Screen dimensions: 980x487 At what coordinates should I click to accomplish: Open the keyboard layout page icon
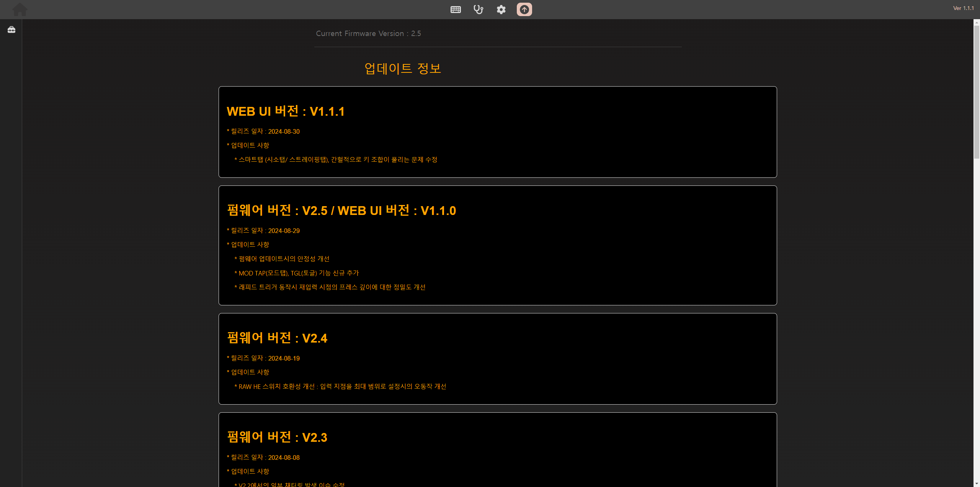tap(456, 9)
